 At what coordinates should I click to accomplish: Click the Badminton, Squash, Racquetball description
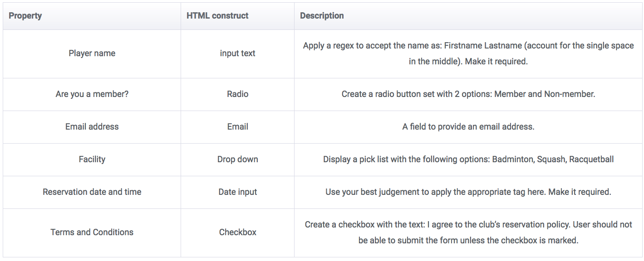468,159
